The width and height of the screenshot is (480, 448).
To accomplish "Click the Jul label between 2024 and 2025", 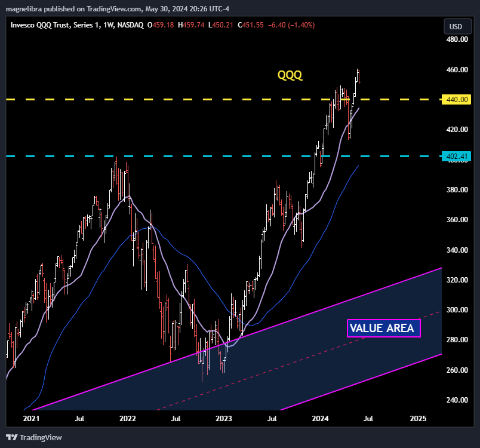I will pyautogui.click(x=368, y=418).
